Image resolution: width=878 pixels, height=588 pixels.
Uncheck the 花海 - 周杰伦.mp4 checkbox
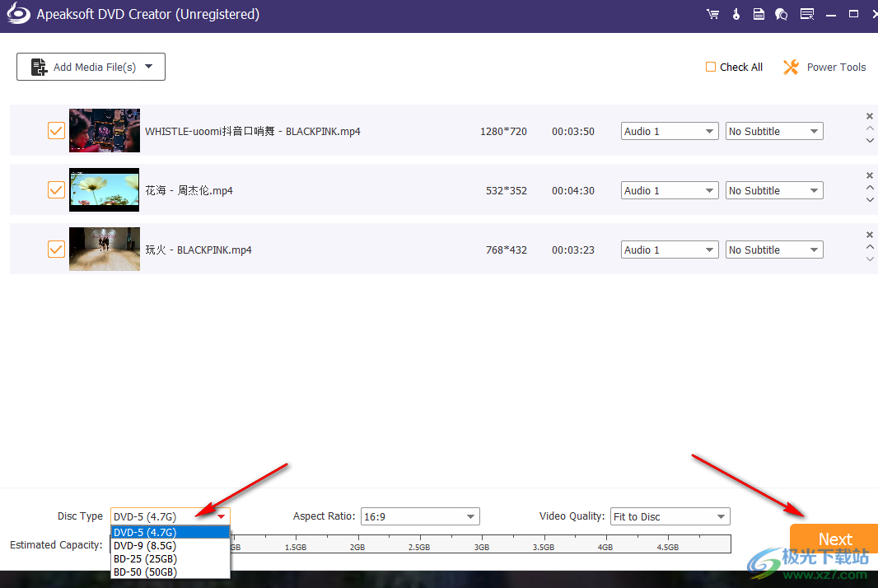pos(56,190)
